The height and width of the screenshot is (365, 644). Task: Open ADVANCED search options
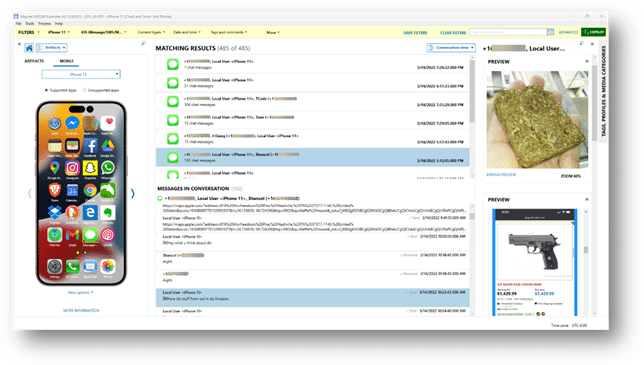coord(568,32)
